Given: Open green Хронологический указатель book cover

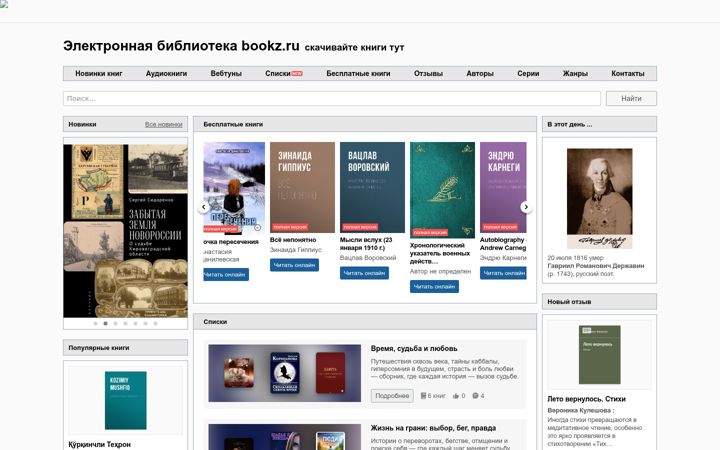Looking at the screenshot, I should click(442, 190).
